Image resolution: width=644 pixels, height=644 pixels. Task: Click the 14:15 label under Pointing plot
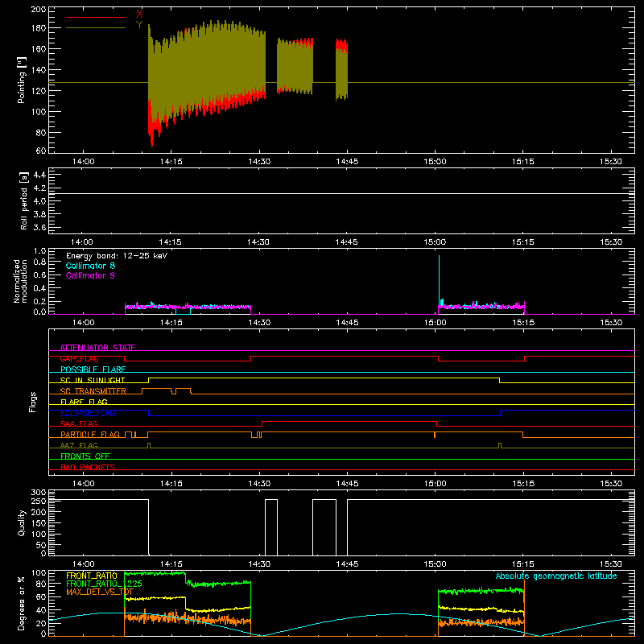[x=171, y=162]
